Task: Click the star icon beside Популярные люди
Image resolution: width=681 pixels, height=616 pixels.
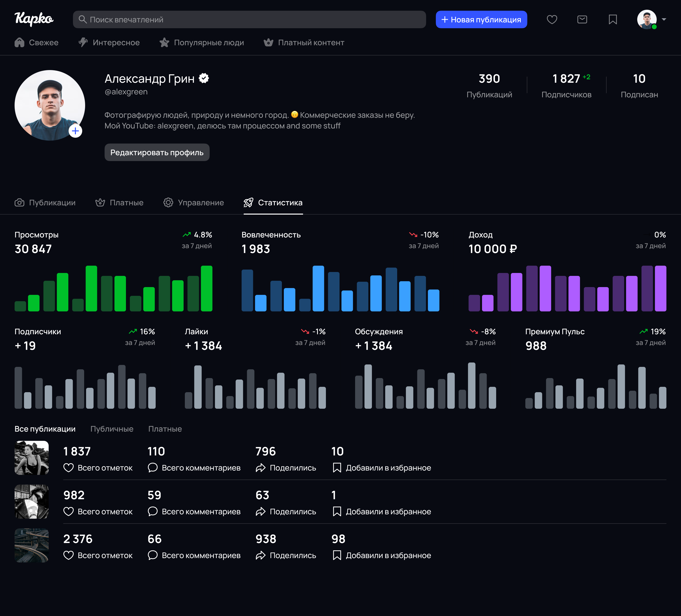Action: click(x=164, y=42)
